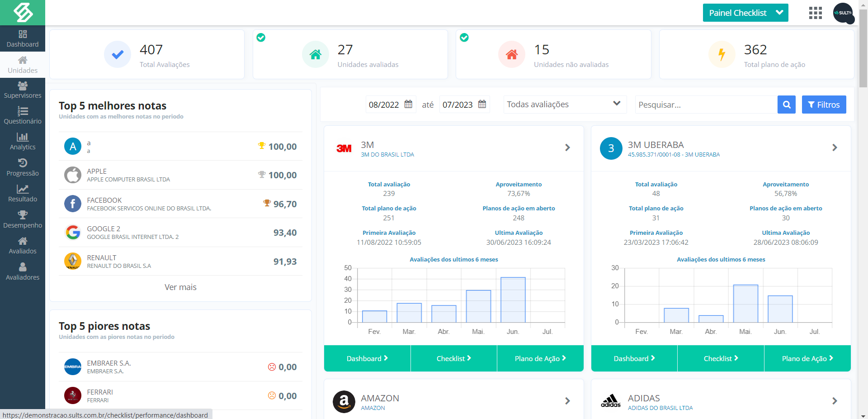Image resolution: width=868 pixels, height=419 pixels.
Task: Click the Amazon logo
Action: coord(344,402)
